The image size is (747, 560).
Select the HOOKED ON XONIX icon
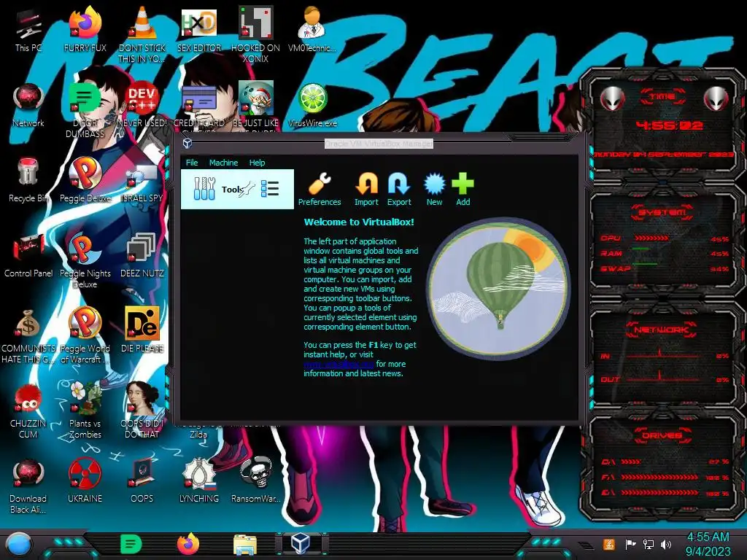[255, 35]
